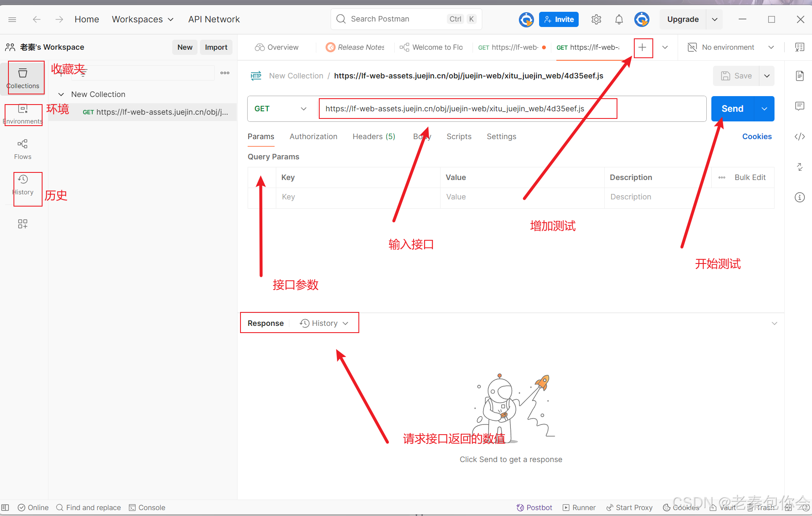812x516 pixels.
Task: Click the empty Key parameter cell
Action: 358,197
